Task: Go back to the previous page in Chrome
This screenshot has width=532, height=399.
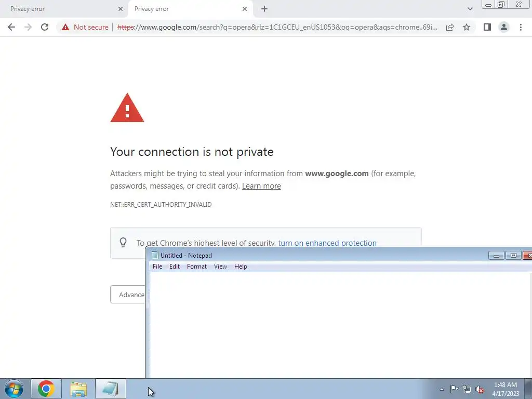Action: pos(11,27)
